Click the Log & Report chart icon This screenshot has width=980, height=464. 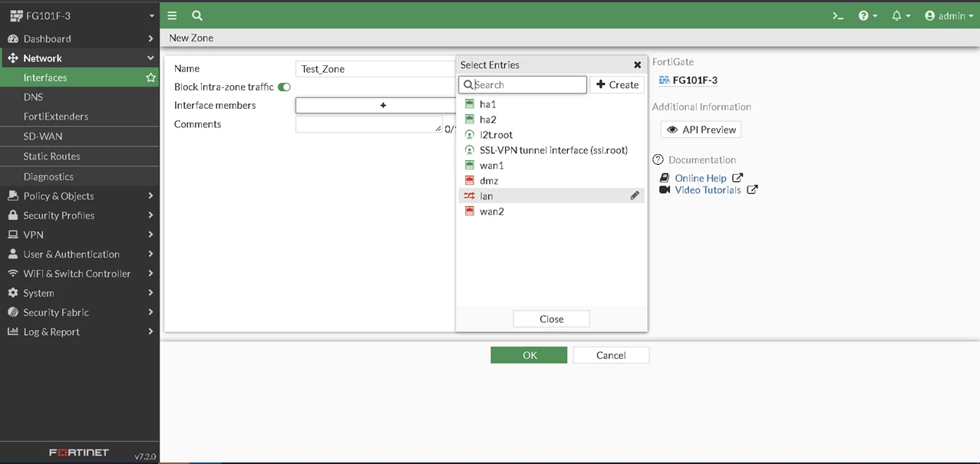[x=12, y=332]
